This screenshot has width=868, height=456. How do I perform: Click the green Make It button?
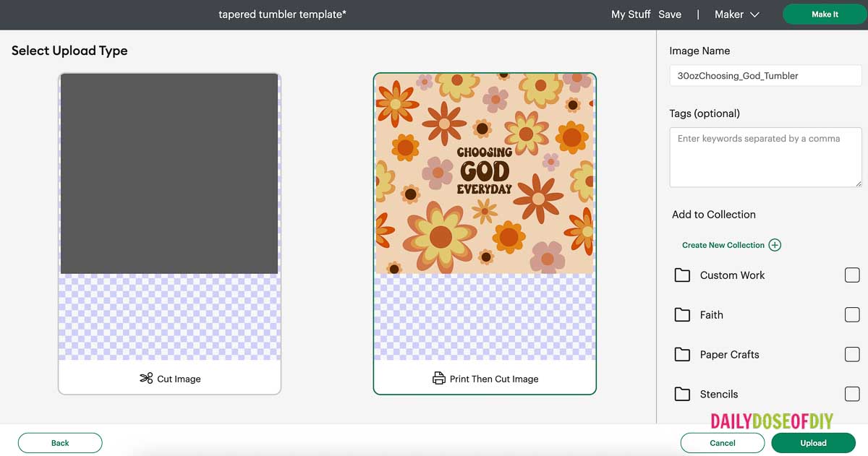click(x=825, y=14)
